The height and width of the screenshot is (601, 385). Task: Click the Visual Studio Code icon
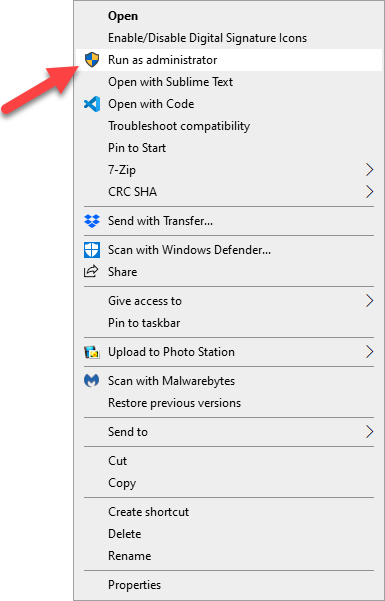[92, 104]
